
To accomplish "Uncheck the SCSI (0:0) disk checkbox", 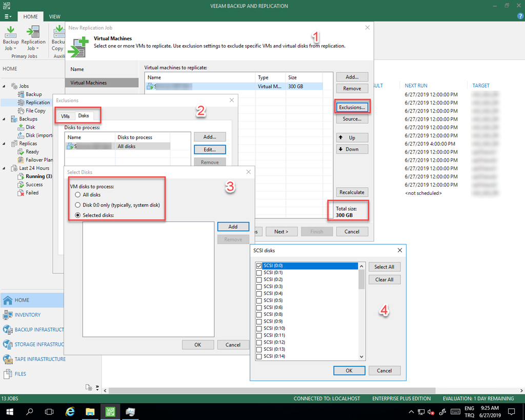I will 259,266.
